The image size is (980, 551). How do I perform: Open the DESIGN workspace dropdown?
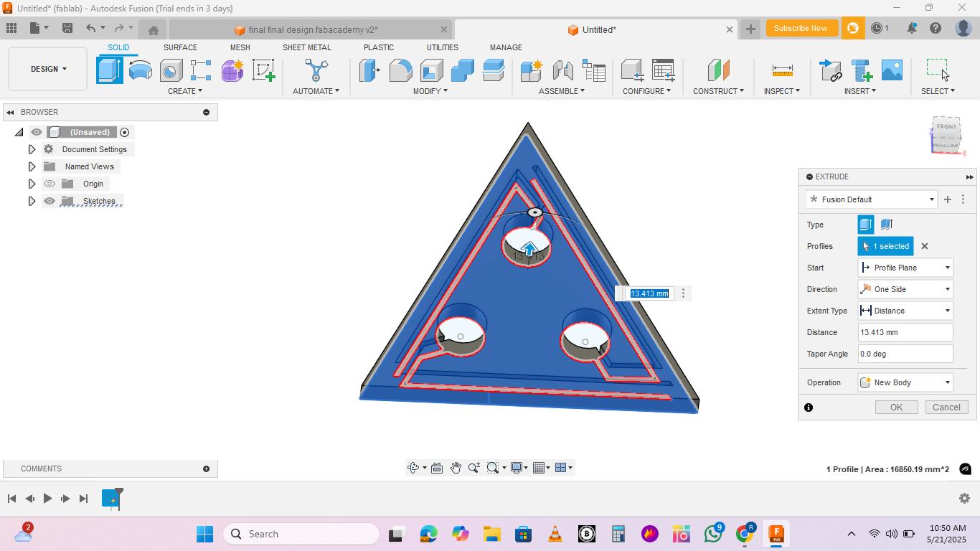point(48,69)
